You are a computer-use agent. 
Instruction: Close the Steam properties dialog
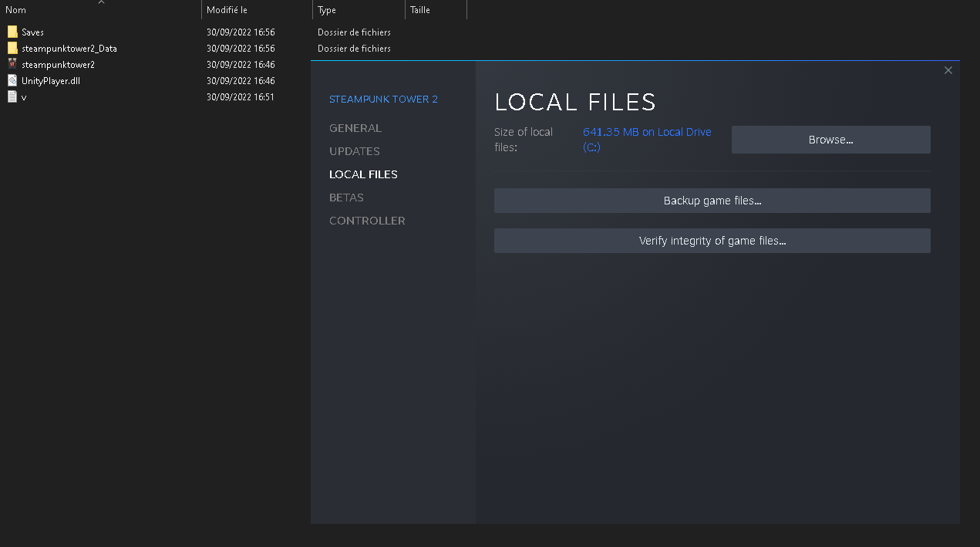[x=948, y=70]
